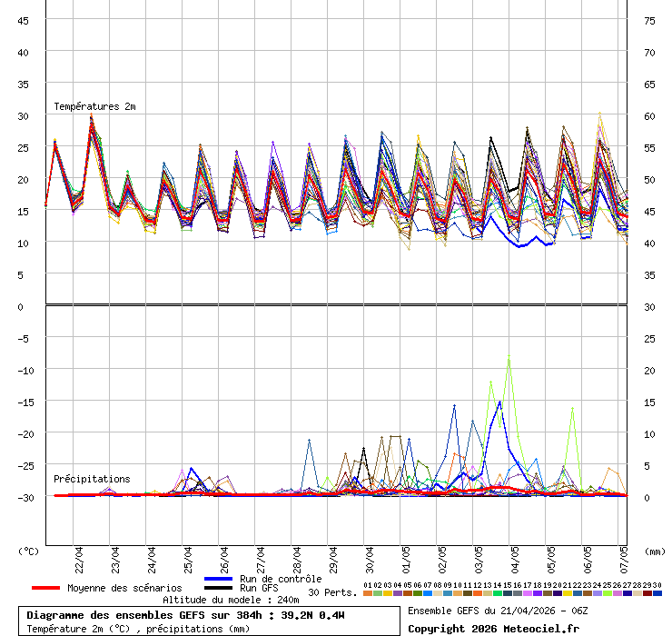Click 'Copyright 2026 Meteociel.fr' text
The width and height of the screenshot is (672, 636).
click(493, 629)
